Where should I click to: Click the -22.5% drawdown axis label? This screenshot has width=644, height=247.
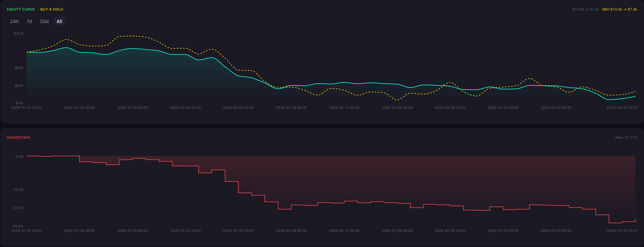click(18, 208)
